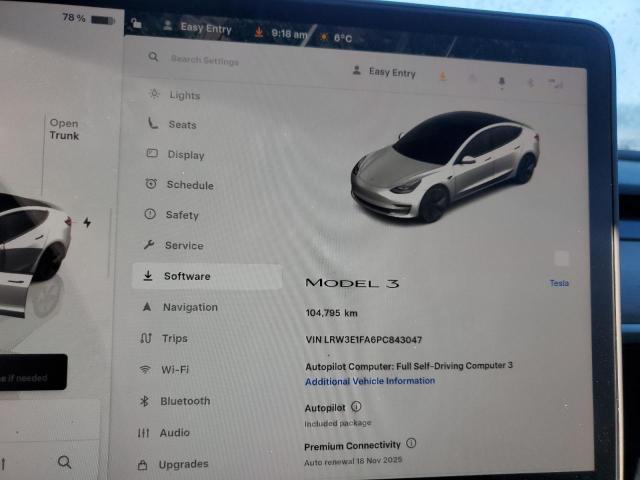Tap the Included package text under Autopilot
The width and height of the screenshot is (640, 480).
(338, 423)
